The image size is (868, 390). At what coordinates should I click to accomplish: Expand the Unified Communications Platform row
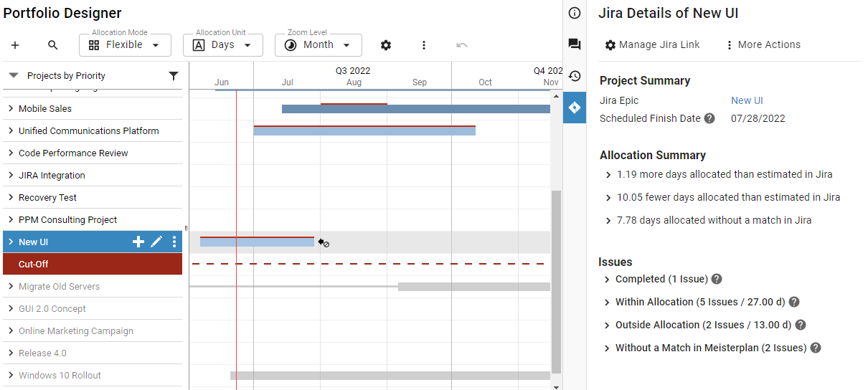point(11,131)
